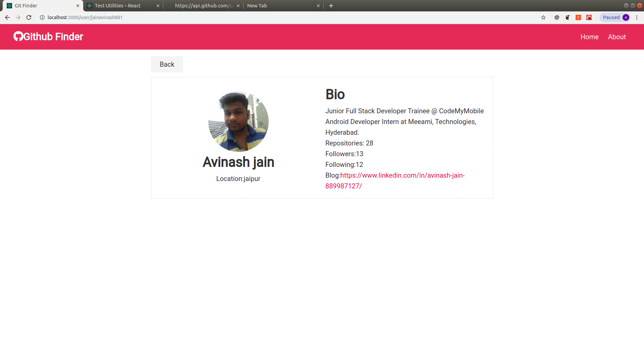
Task: Navigate to Home in the navbar
Action: coord(589,37)
